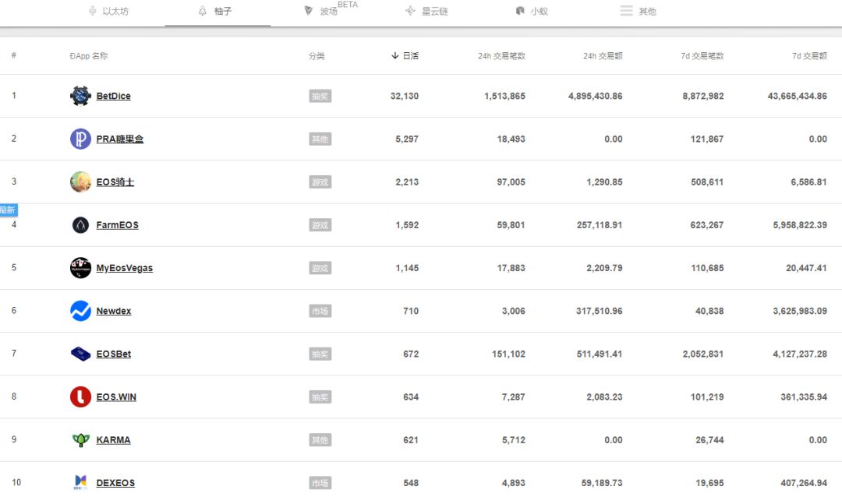The image size is (842, 504).
Task: Click BetDice 24h volume 4,895,430.86
Action: pos(596,96)
